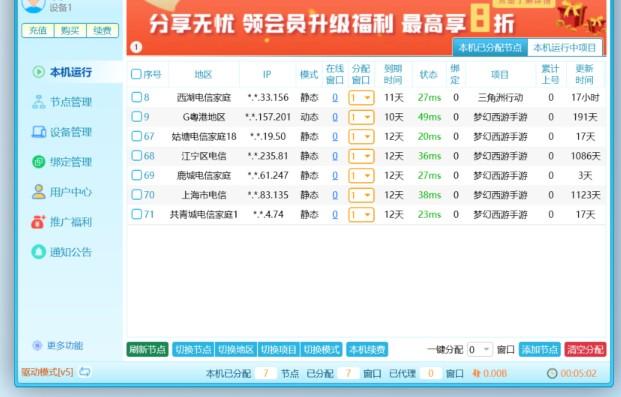Open 节点管理 from the sidebar
This screenshot has width=621, height=397.
(x=62, y=102)
